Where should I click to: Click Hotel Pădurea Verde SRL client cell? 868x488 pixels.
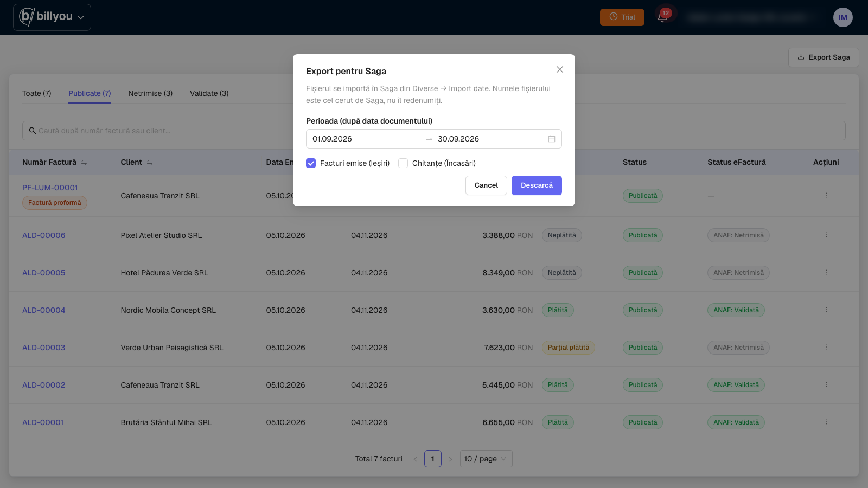click(x=164, y=273)
